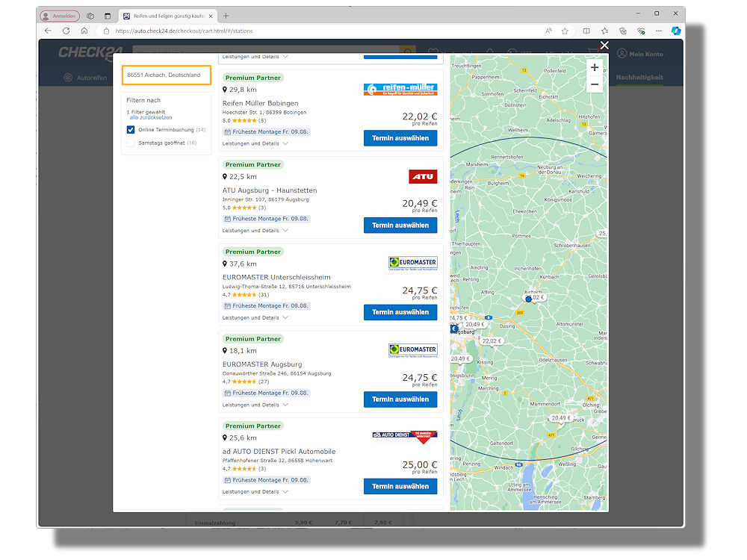Open the browser settings three dots menu
747x560 pixels.
point(659,31)
